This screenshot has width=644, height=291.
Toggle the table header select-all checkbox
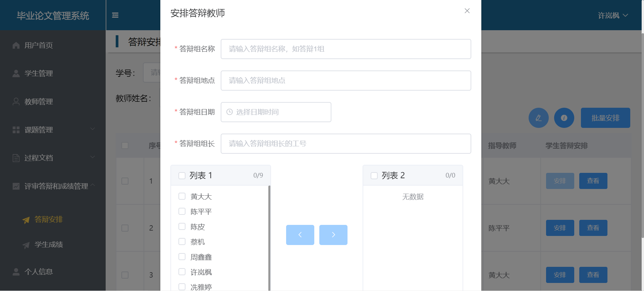(125, 146)
